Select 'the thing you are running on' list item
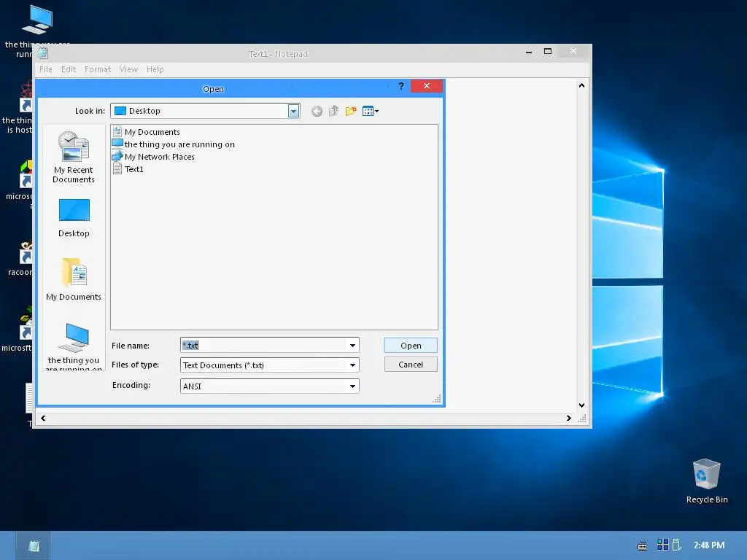Image resolution: width=747 pixels, height=560 pixels. pyautogui.click(x=174, y=144)
